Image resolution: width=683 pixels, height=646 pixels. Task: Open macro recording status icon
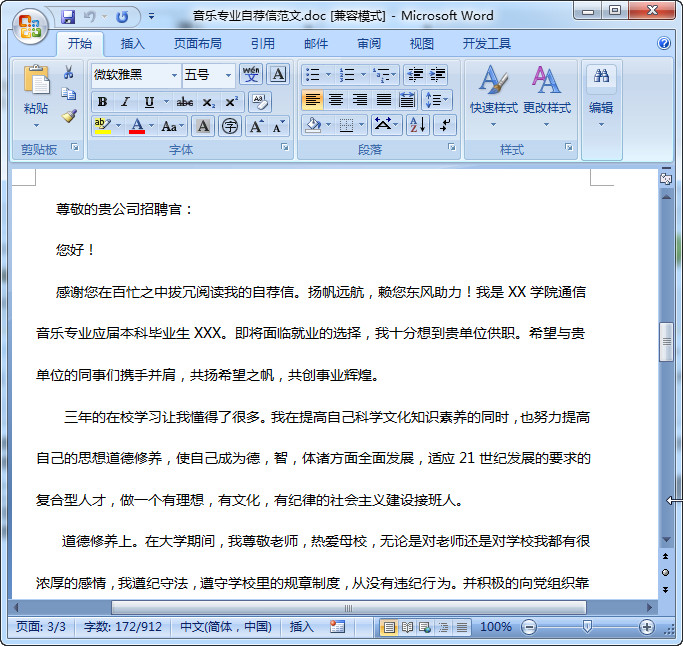(x=337, y=627)
